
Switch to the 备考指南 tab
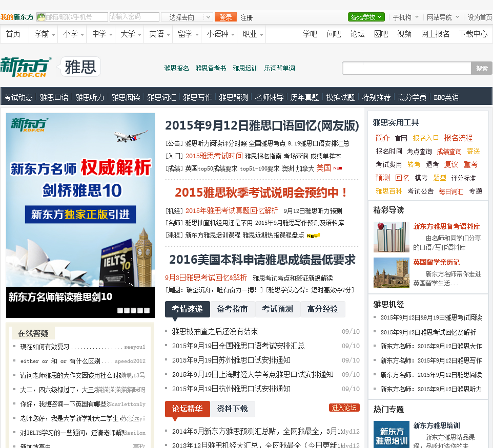232,309
